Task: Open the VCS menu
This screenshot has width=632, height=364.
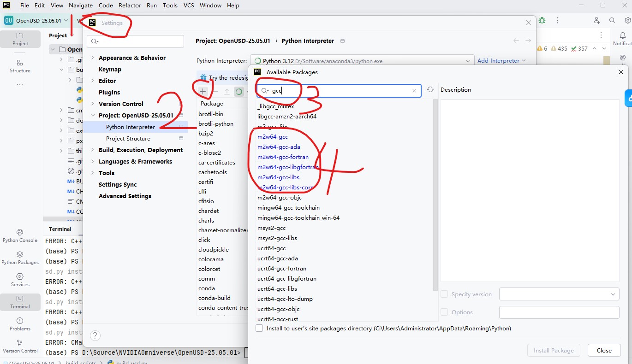Action: click(x=189, y=6)
